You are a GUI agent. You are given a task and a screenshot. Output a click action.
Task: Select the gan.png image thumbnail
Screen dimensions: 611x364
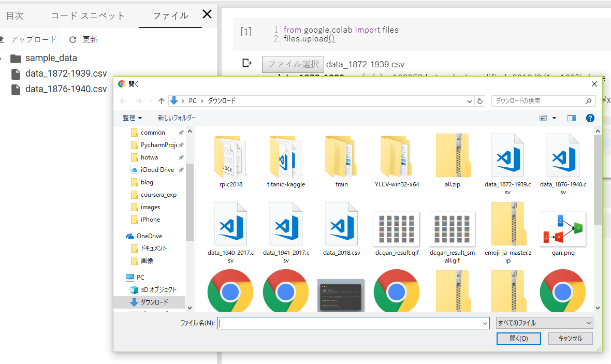(x=562, y=229)
